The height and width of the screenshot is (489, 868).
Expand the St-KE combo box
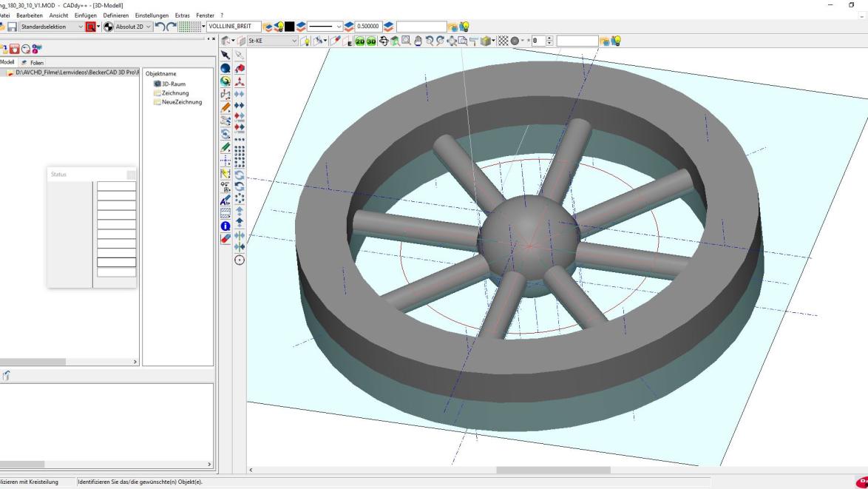click(x=294, y=41)
